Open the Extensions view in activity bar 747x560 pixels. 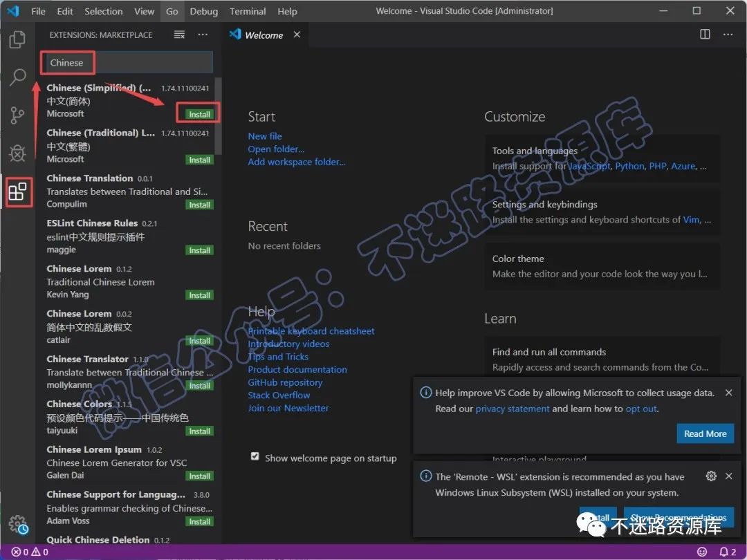(17, 192)
